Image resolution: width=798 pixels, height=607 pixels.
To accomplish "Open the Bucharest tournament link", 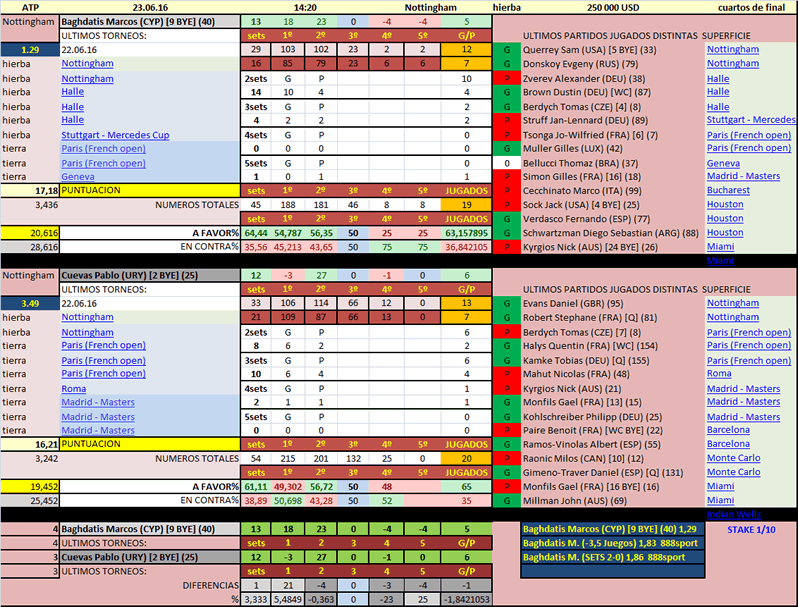I will click(x=728, y=190).
